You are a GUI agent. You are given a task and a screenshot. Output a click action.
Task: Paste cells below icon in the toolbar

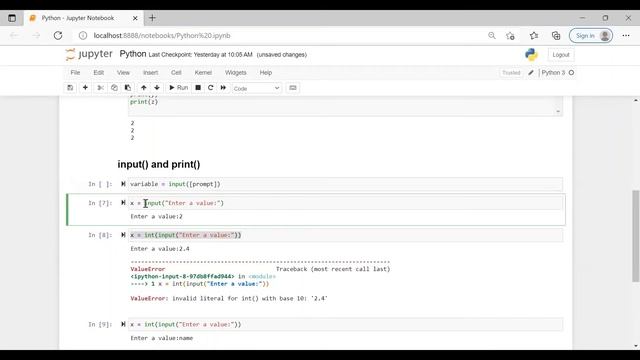128,88
